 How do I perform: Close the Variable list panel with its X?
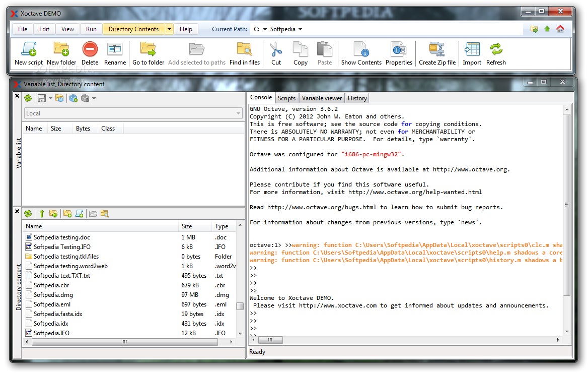(17, 96)
